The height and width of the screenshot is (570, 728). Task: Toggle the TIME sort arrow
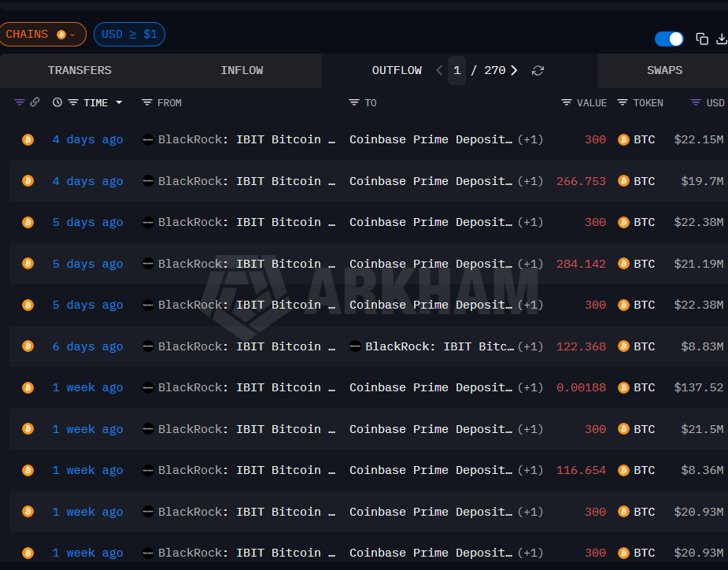point(119,102)
